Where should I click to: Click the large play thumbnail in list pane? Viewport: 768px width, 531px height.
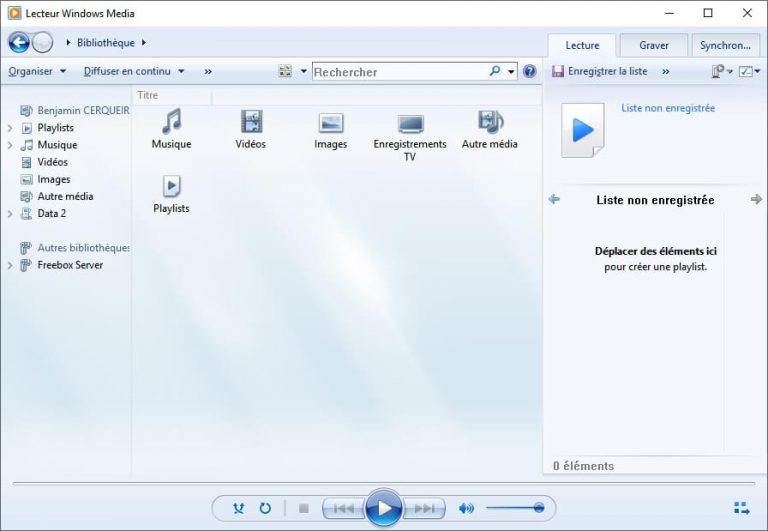[x=583, y=130]
